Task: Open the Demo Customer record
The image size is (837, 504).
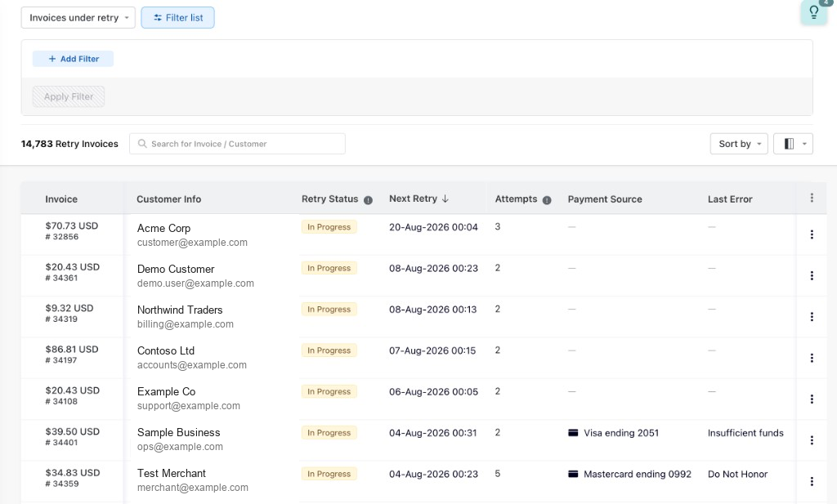Action: click(x=176, y=269)
